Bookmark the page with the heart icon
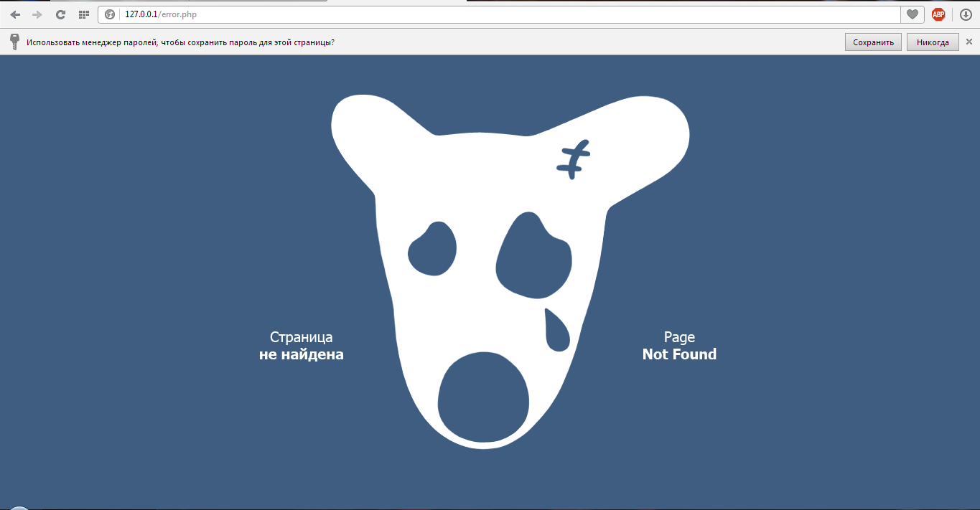The image size is (980, 510). 912,14
